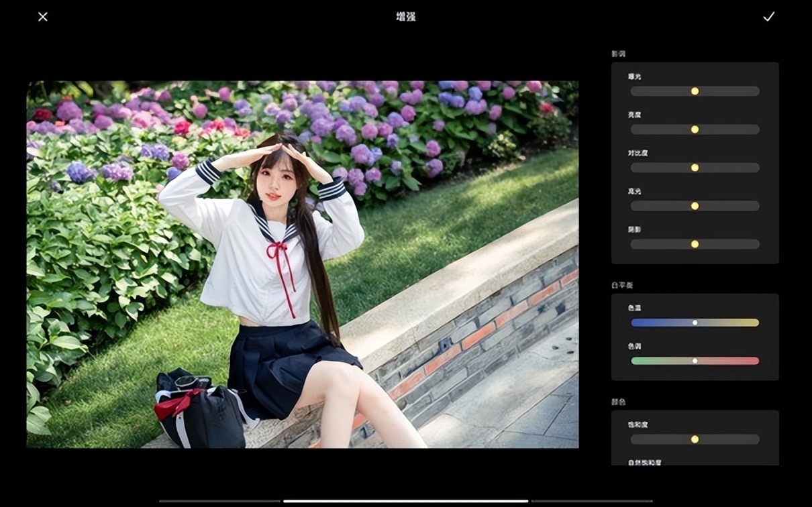Click the blue end of the 色温 slider

(636, 323)
